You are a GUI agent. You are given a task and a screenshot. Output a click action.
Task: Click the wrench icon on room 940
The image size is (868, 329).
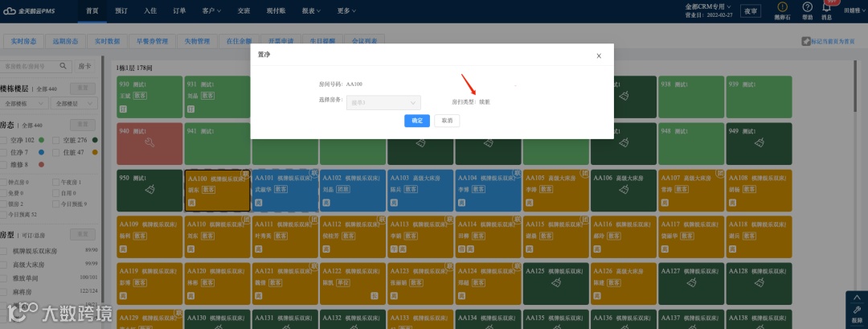(x=149, y=143)
